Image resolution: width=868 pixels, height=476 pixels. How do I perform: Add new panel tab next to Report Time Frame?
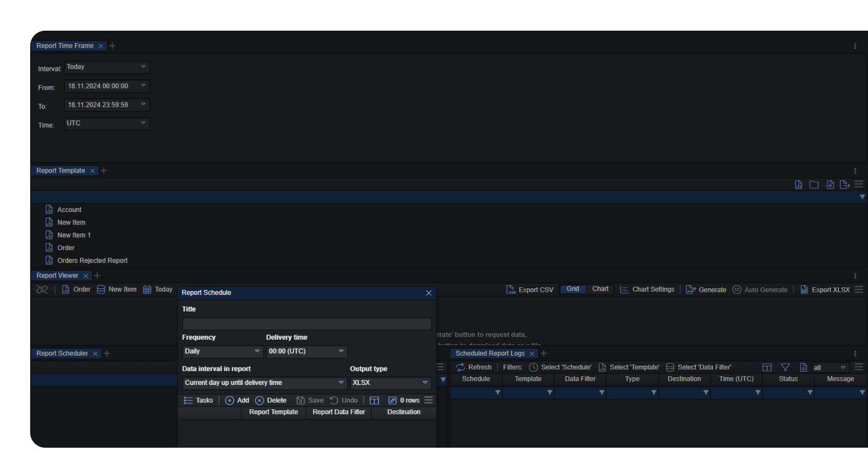[112, 46]
